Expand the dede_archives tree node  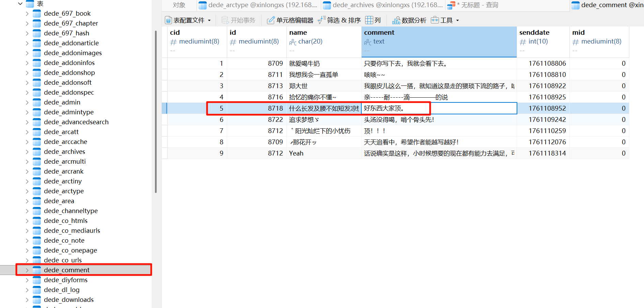(x=27, y=152)
